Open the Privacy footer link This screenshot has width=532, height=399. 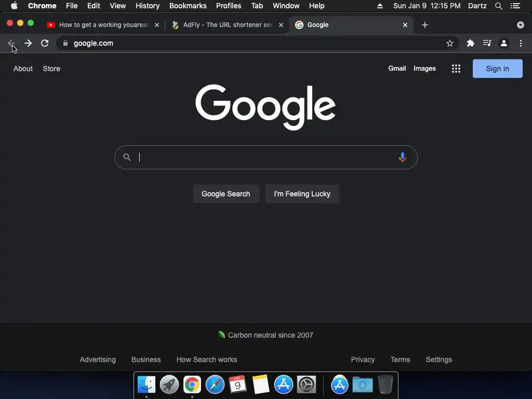click(363, 360)
